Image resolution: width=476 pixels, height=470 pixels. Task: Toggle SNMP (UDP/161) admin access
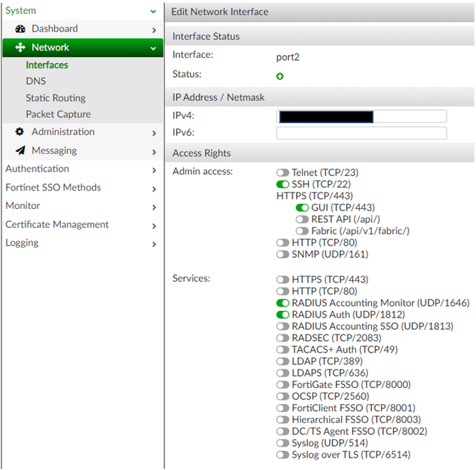pyautogui.click(x=282, y=254)
